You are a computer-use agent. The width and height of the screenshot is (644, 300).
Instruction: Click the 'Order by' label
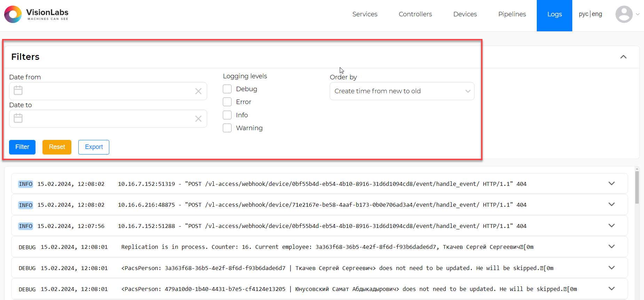pos(343,77)
